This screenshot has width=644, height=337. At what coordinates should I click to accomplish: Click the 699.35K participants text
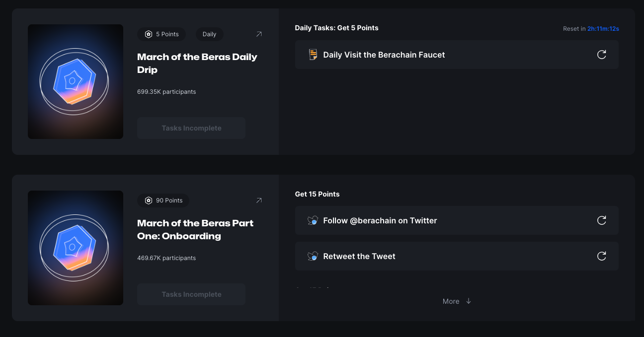[166, 92]
